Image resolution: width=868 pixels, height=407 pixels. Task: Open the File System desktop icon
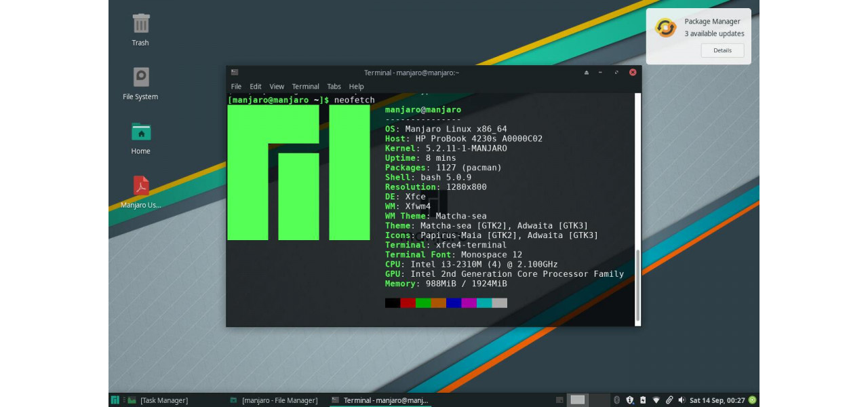tap(141, 77)
